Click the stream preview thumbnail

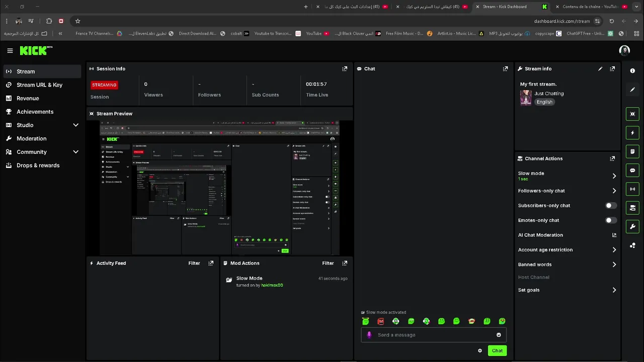pos(219,188)
